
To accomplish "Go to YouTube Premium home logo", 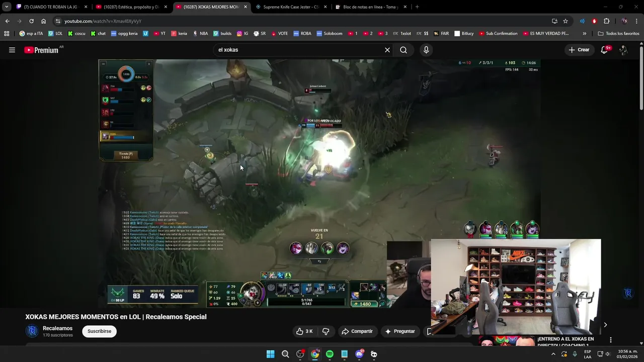I will click(41, 50).
